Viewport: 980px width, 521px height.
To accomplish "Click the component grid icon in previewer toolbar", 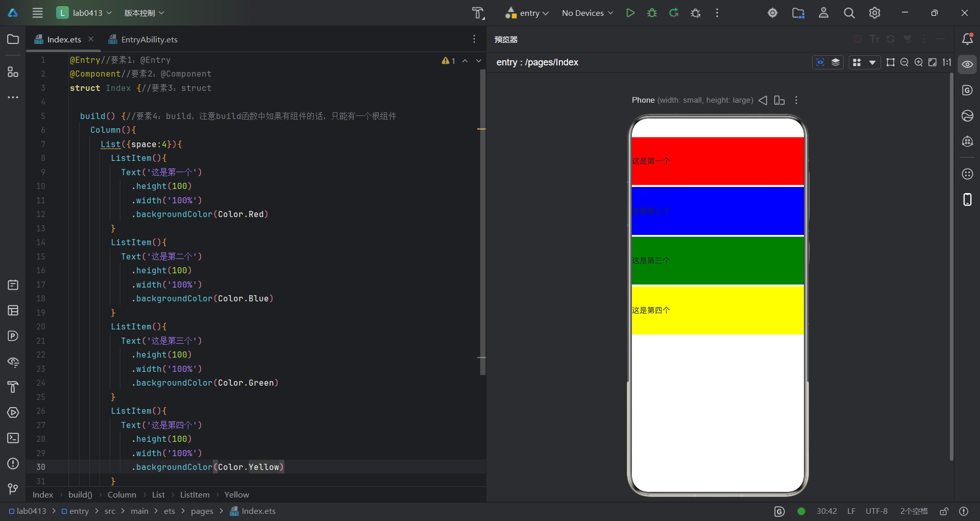I will pos(857,62).
